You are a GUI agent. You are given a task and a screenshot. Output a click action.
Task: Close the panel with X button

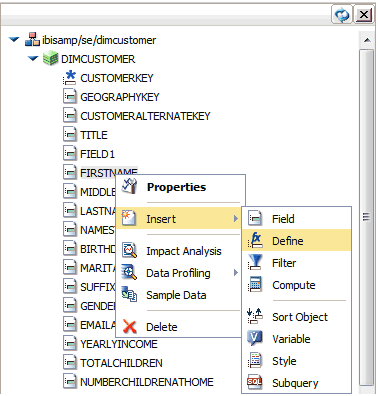click(364, 15)
